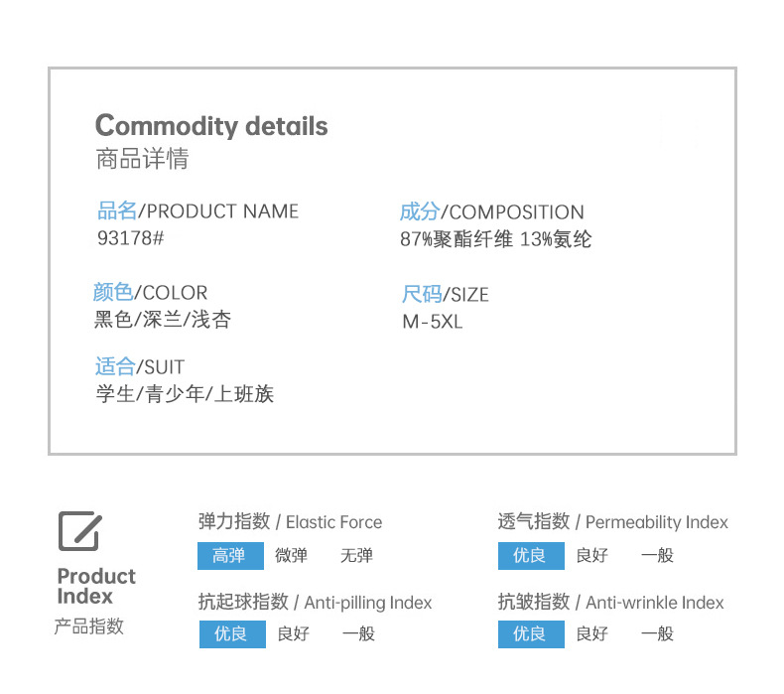Pick 一般 in the Permeability Index row
The image size is (784, 694).
click(x=657, y=556)
